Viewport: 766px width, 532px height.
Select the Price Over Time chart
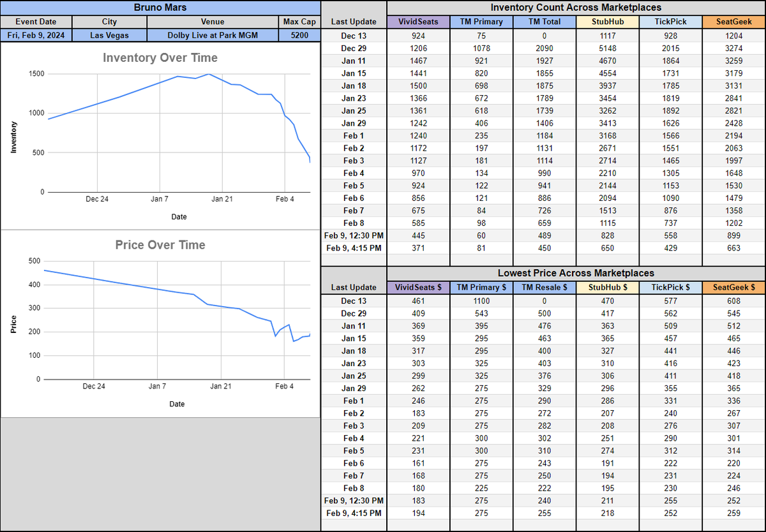(160, 324)
